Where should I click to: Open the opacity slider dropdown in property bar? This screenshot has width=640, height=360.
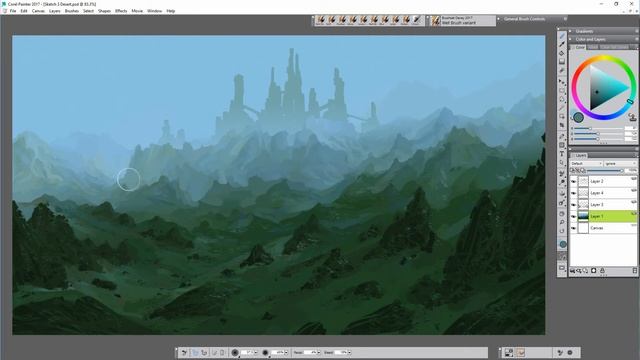[x=286, y=352]
